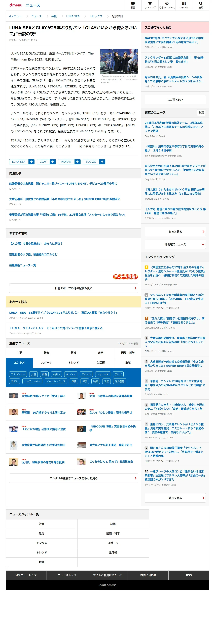
Task: Select the トレンド news tab
Action: point(74,363)
